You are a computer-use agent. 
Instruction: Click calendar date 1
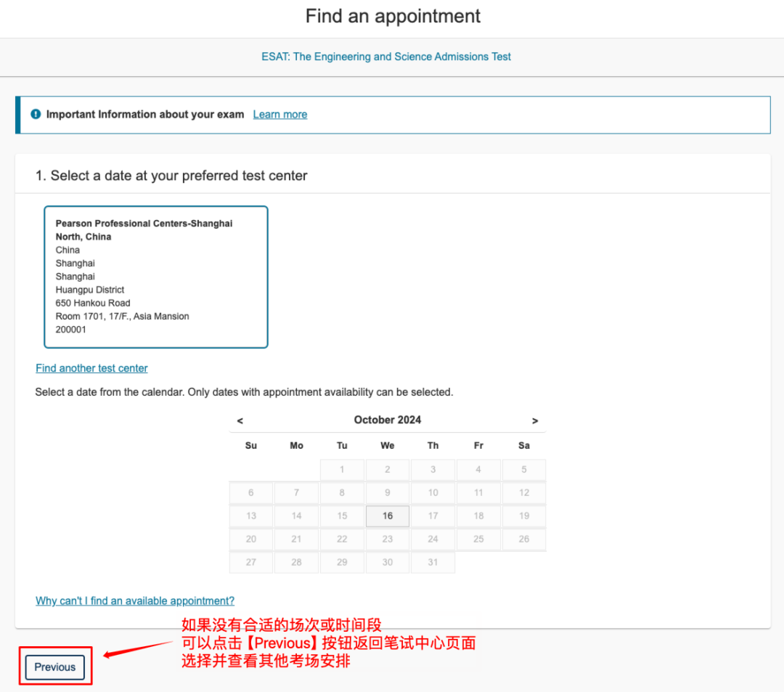pyautogui.click(x=342, y=470)
